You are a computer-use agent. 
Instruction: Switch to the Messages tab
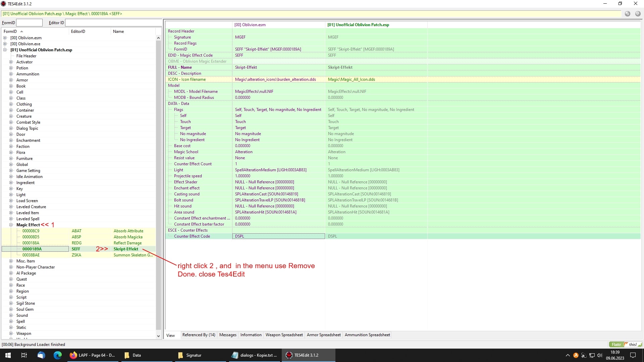tap(228, 335)
